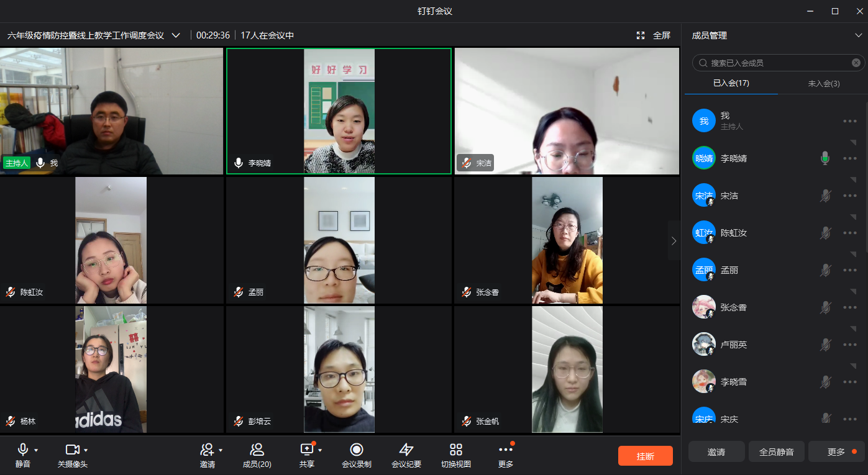The image size is (868, 475).
Task: Open 更多 options in bottom toolbar
Action: coord(505,450)
